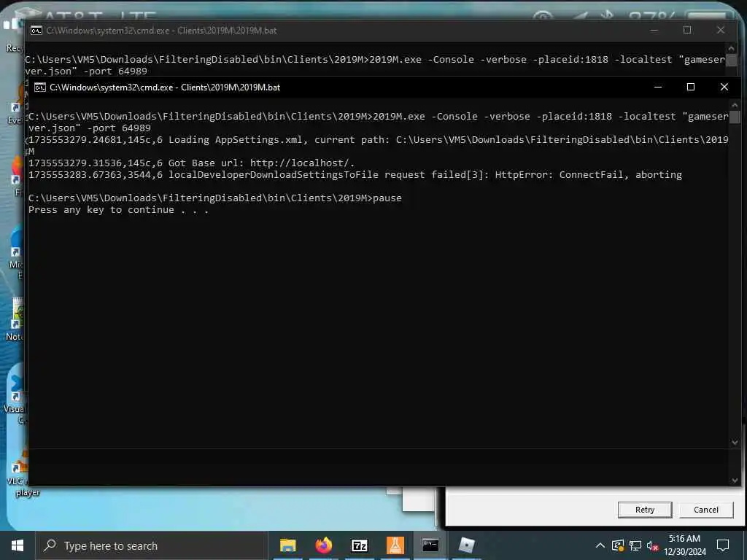
Task: Click the 'HttpError: ConnectFail, aborting' text
Action: tap(589, 175)
